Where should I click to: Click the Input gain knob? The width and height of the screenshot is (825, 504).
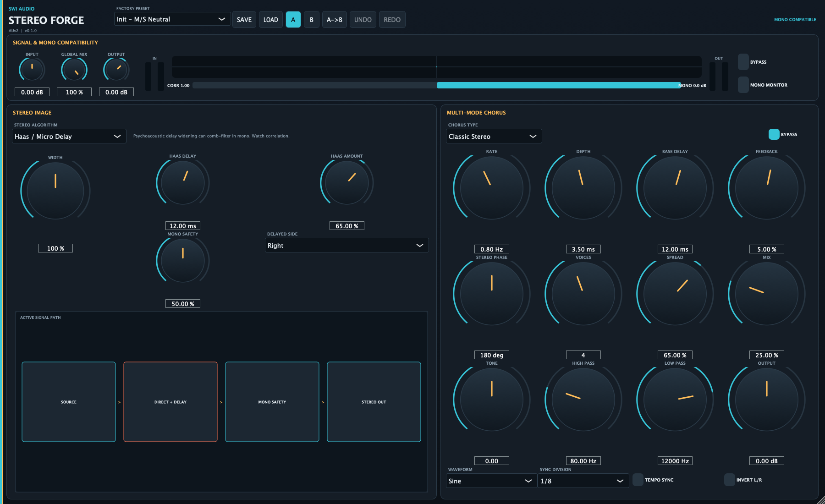(x=32, y=70)
